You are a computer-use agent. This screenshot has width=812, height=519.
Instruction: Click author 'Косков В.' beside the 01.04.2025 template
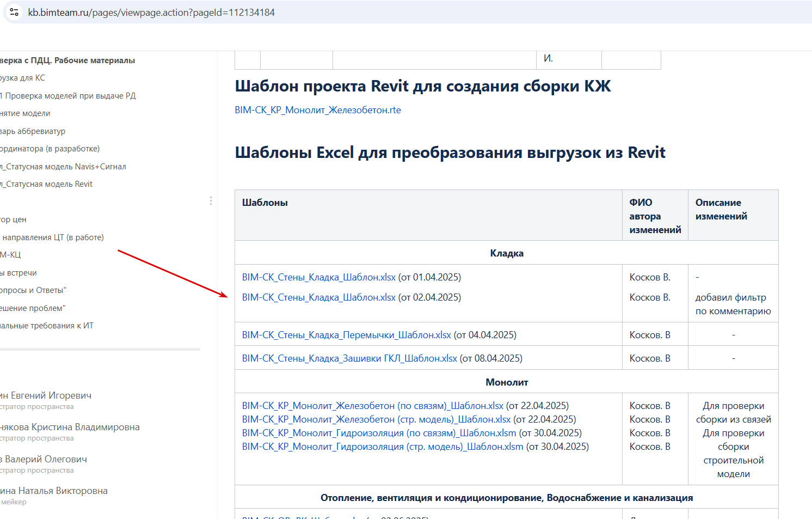pos(650,277)
